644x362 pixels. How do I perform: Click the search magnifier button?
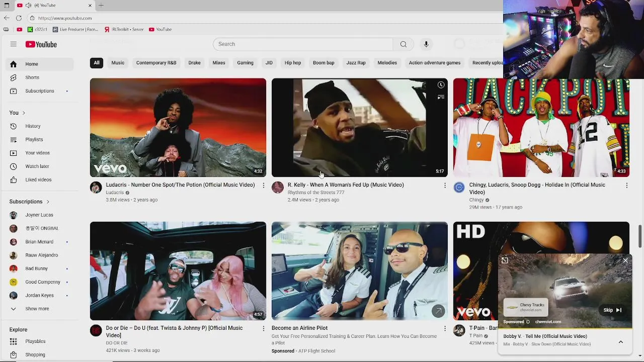click(403, 44)
